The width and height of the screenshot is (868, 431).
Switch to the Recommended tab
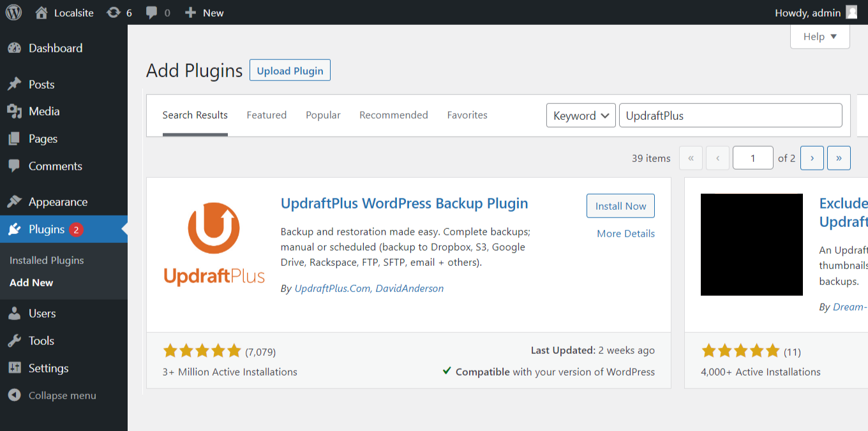pyautogui.click(x=394, y=115)
